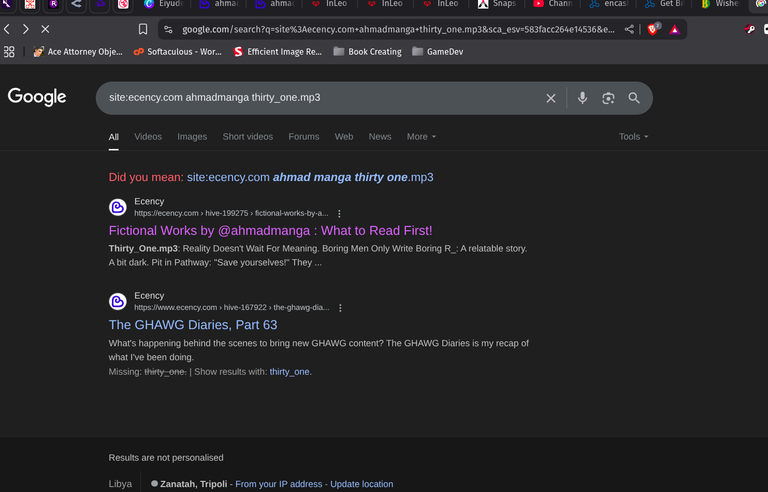Switch to the YouTube Chann browser tab
This screenshot has height=492, width=768.
[x=552, y=4]
